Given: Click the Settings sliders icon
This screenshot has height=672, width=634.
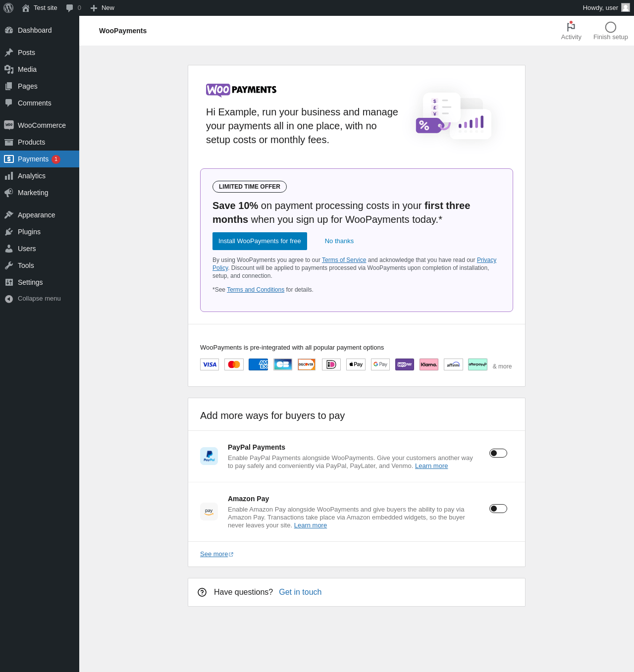Looking at the screenshot, I should 9,282.
